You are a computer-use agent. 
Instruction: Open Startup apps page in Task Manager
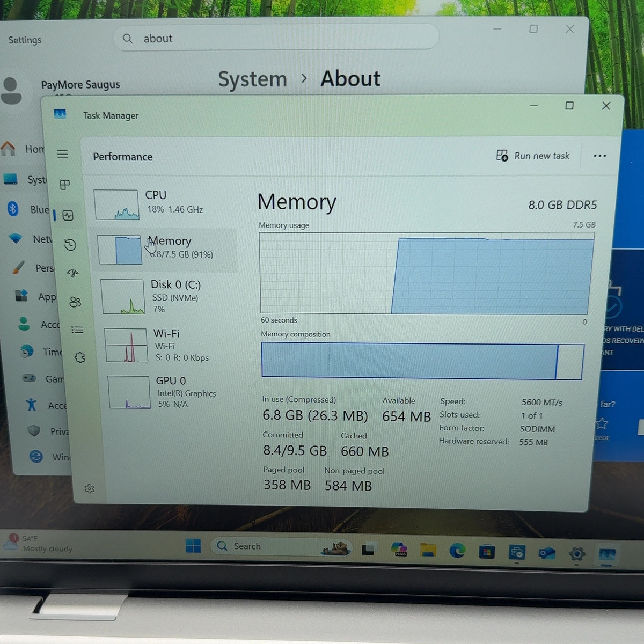click(73, 273)
